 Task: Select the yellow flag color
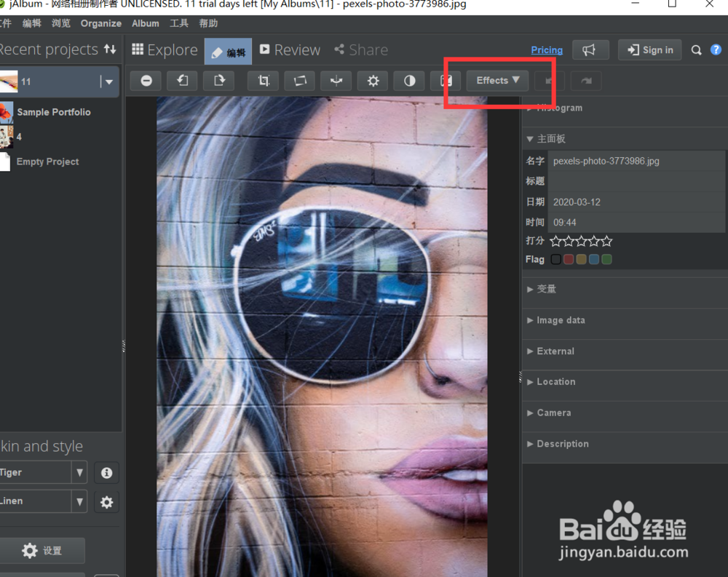click(x=581, y=259)
